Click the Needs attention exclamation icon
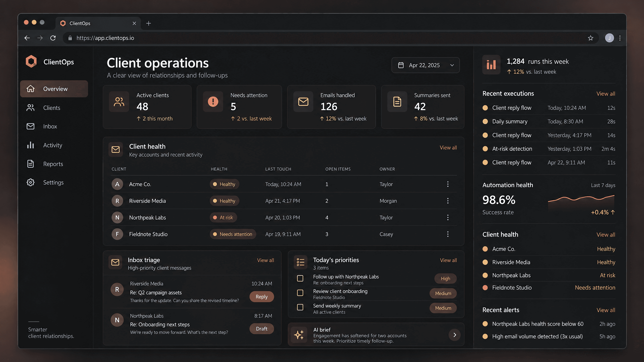The width and height of the screenshot is (644, 362). [x=213, y=102]
